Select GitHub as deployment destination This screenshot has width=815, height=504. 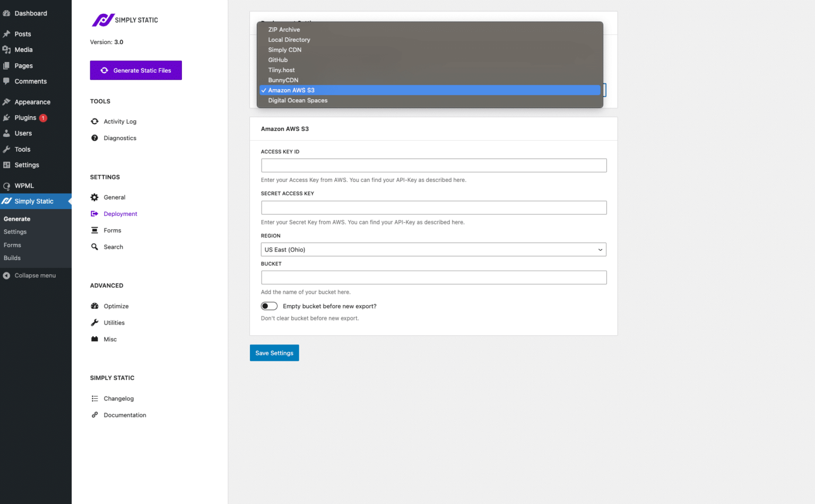[278, 60]
